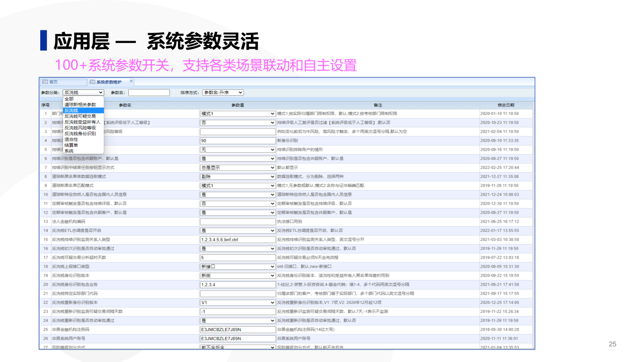This screenshot has height=362, width=644.
Task: Click 非居系统用户账号 value field
Action: (x=237, y=338)
